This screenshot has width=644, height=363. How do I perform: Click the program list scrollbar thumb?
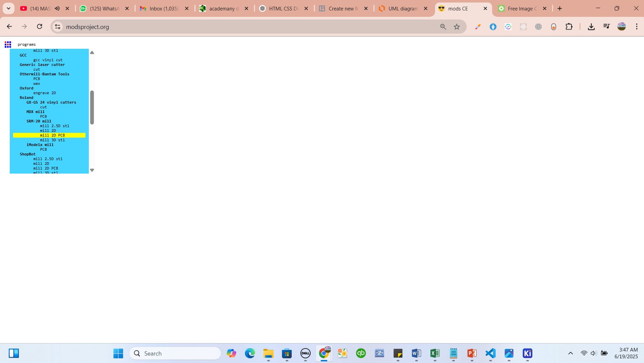click(92, 107)
